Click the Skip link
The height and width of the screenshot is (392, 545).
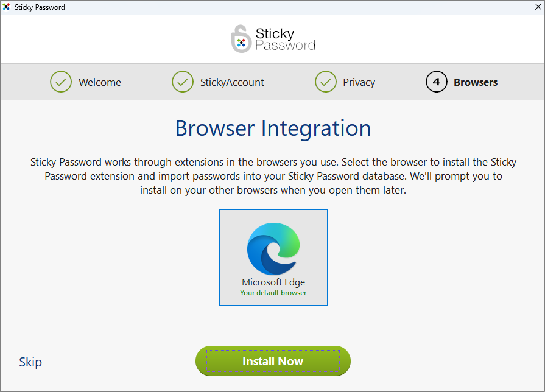click(x=30, y=362)
